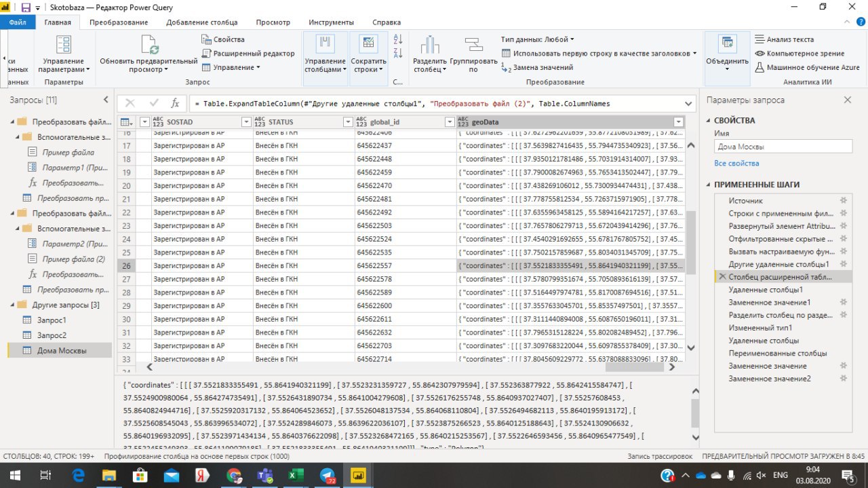This screenshot has height=488, width=868.
Task: Open Тип данных: Любой dropdown
Action: [x=538, y=39]
